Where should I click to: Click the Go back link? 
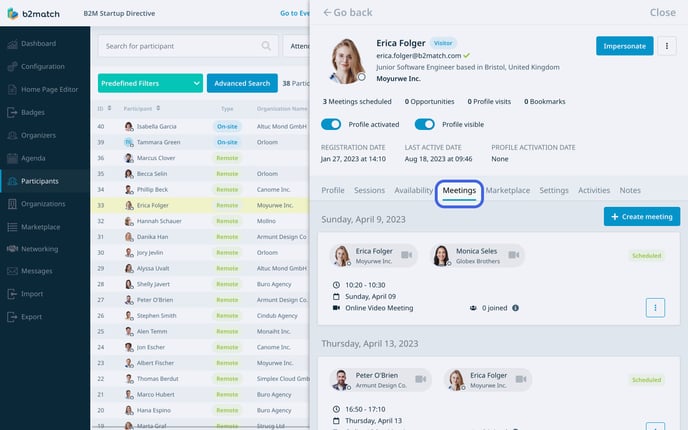tap(348, 13)
